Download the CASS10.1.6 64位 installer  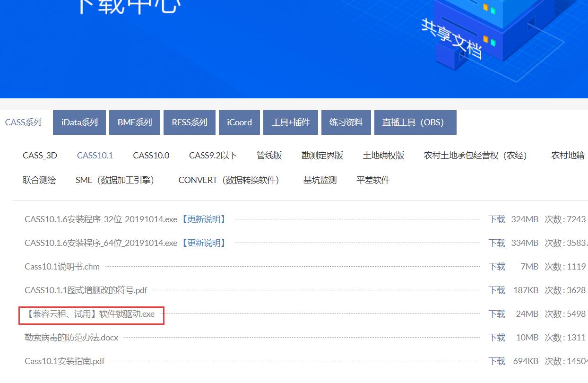point(497,243)
